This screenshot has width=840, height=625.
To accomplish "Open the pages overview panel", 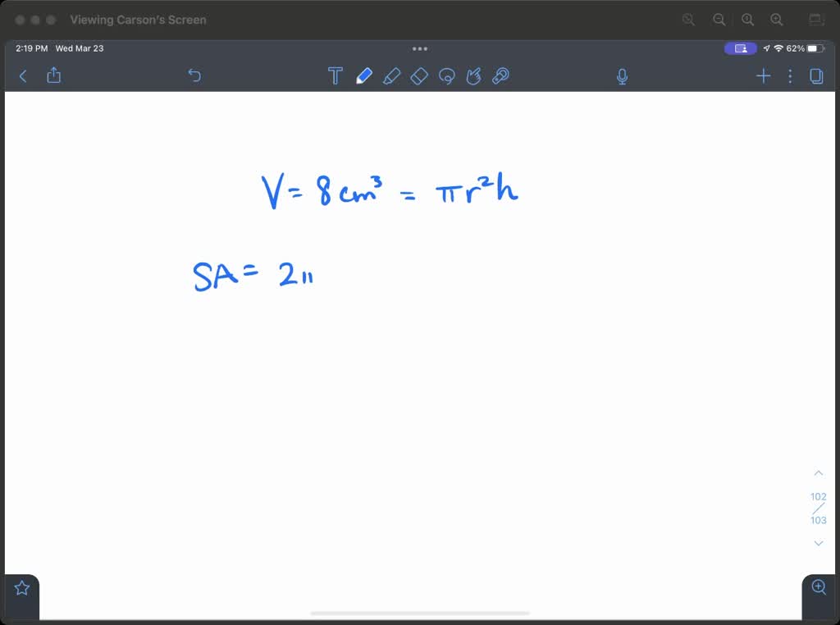I will [x=815, y=75].
